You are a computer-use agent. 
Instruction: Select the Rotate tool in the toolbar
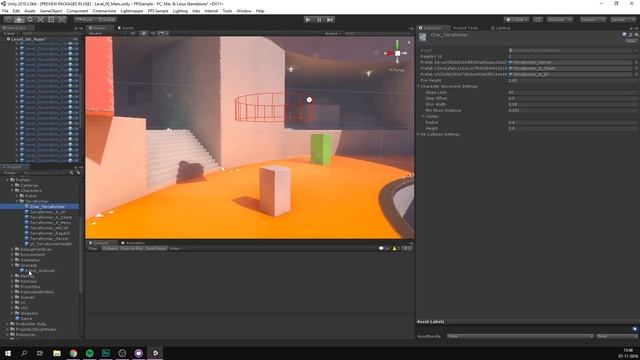click(30, 20)
